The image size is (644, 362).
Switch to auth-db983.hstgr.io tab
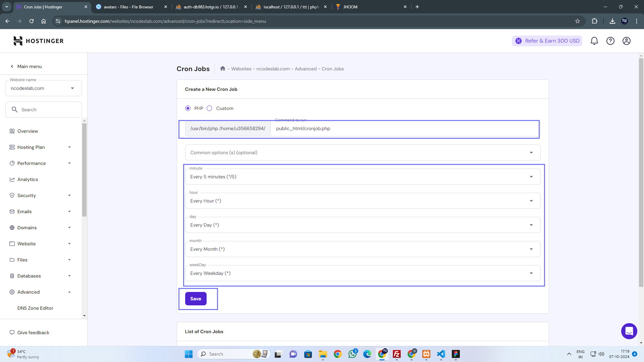click(211, 7)
